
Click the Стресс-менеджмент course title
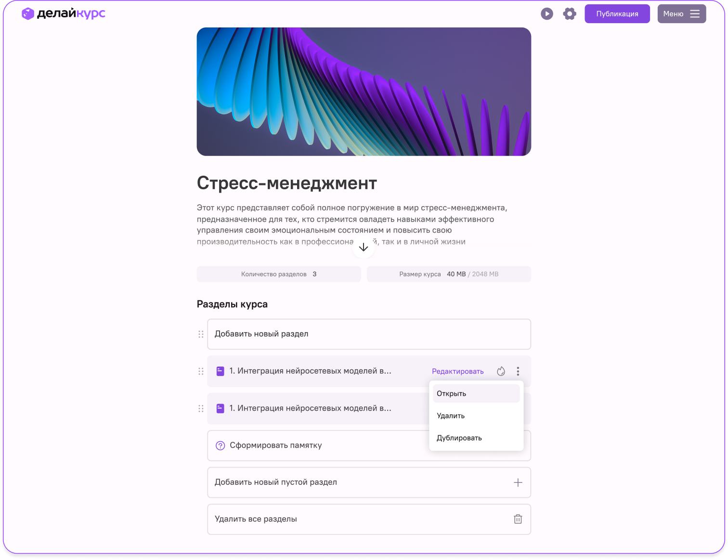pos(287,183)
